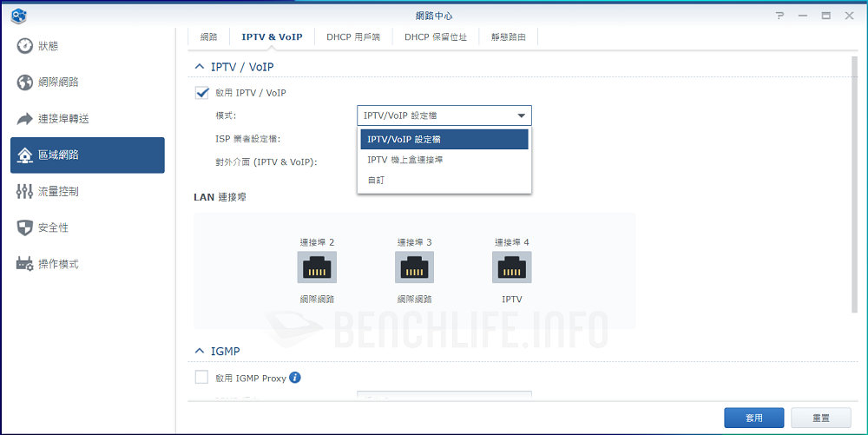The image size is (868, 435).
Task: Open help question mark in title bar
Action: coord(780,16)
